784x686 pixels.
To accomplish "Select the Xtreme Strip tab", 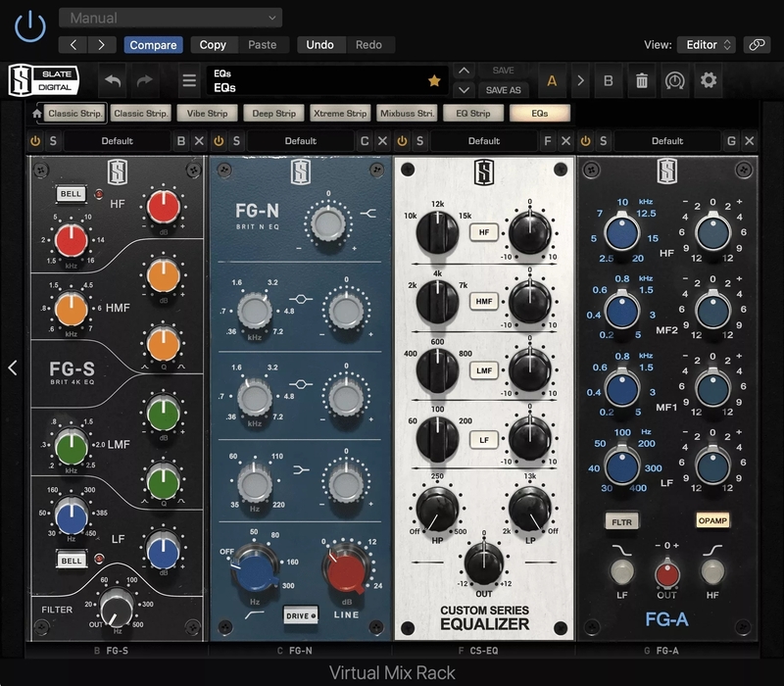I will [x=340, y=114].
